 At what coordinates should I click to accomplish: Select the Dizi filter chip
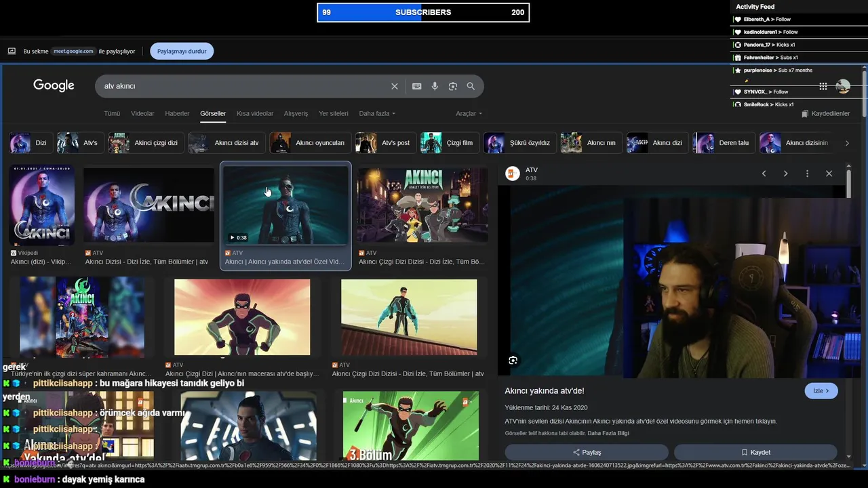[31, 143]
